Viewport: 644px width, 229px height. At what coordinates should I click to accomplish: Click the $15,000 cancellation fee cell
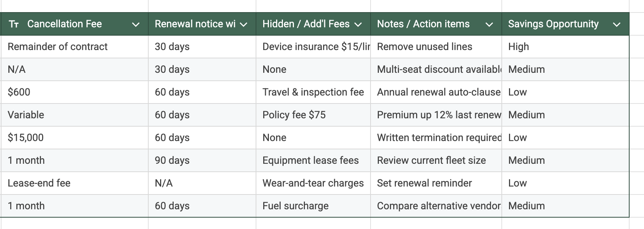click(26, 138)
